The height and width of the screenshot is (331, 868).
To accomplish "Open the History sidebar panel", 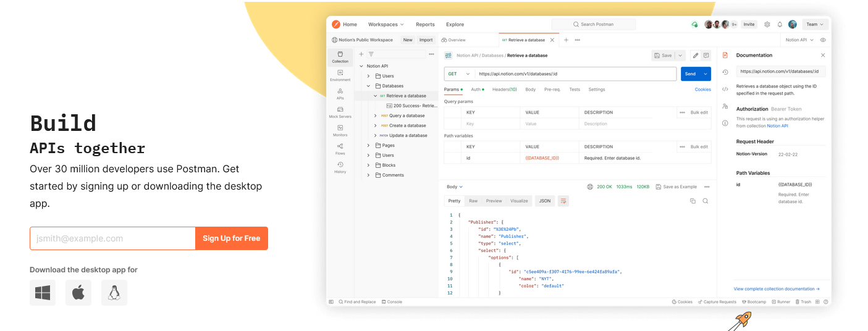I will pos(340,167).
